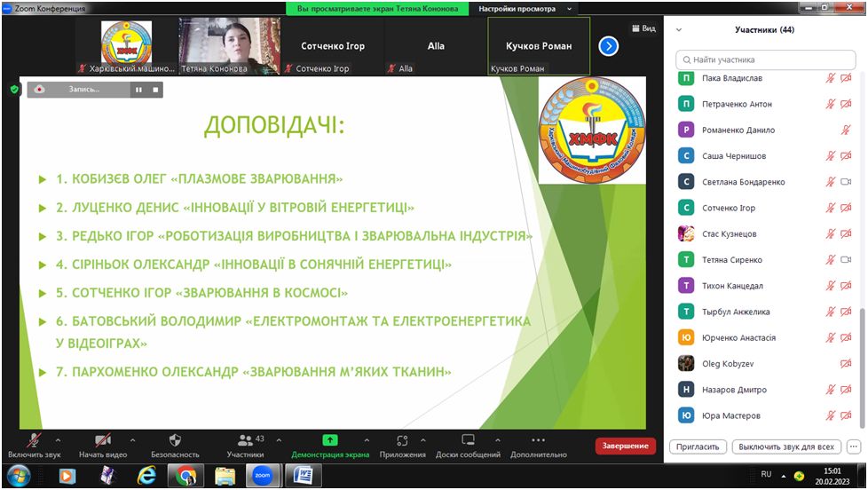This screenshot has height=490, width=868.
Task: Click muted mic icon for Пака Владислав
Action: pos(831,78)
